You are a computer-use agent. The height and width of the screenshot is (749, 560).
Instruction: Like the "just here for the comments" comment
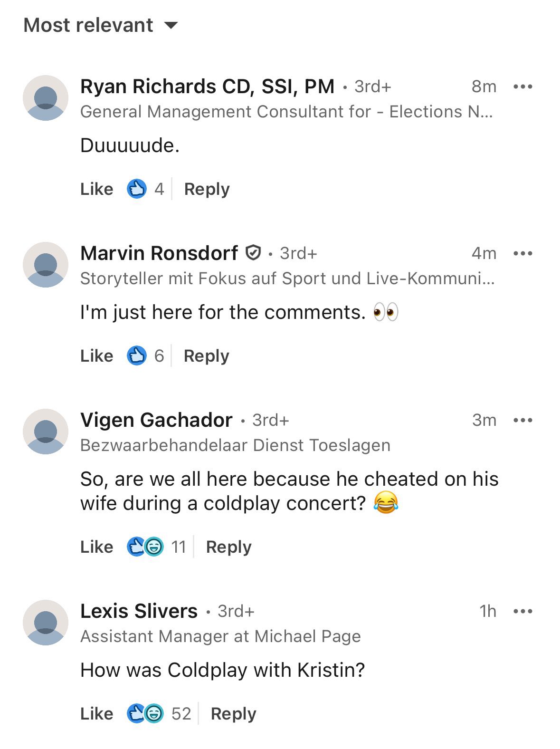(97, 355)
